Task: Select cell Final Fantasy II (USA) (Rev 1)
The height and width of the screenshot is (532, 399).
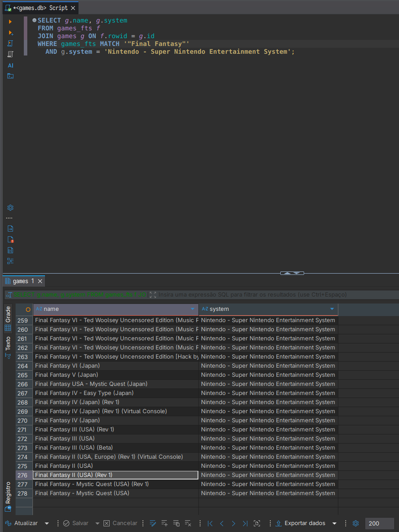Action: coord(116,475)
